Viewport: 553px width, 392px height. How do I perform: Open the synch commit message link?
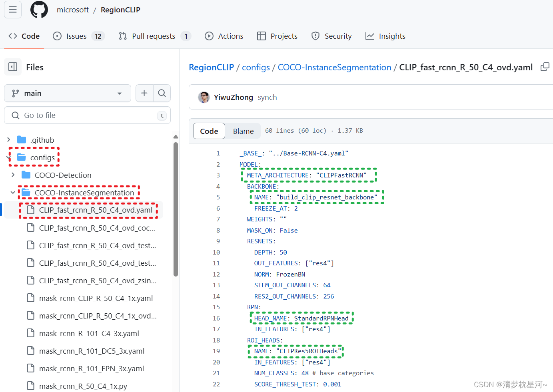(x=268, y=97)
